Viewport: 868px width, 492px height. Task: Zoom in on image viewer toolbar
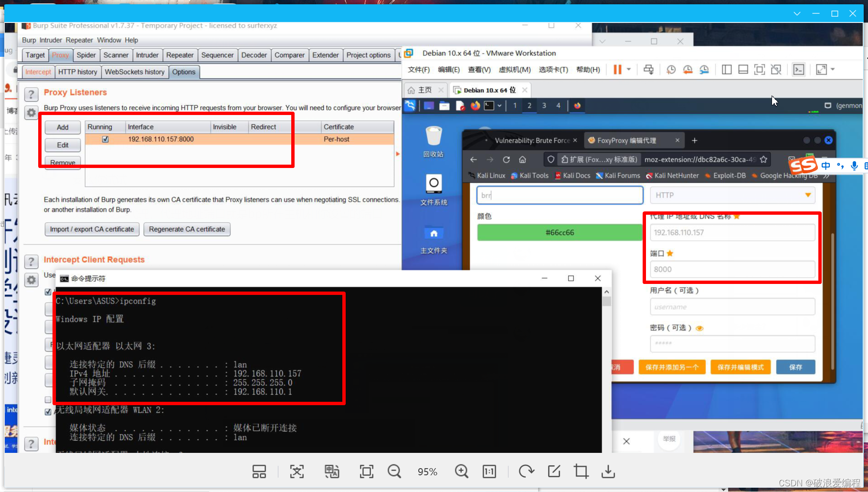(461, 471)
